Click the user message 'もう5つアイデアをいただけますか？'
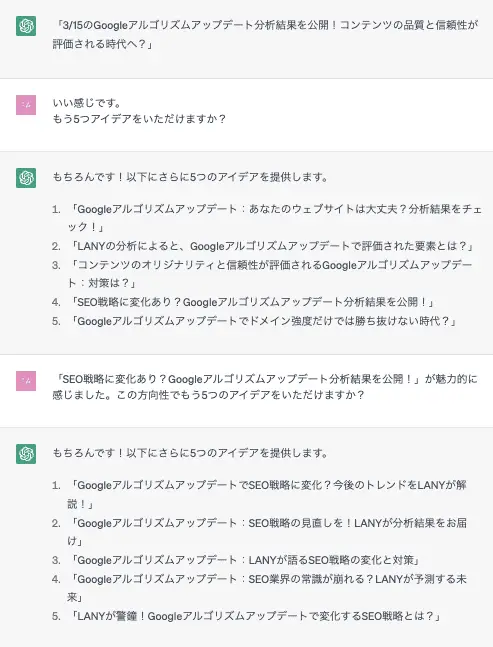 tap(139, 119)
